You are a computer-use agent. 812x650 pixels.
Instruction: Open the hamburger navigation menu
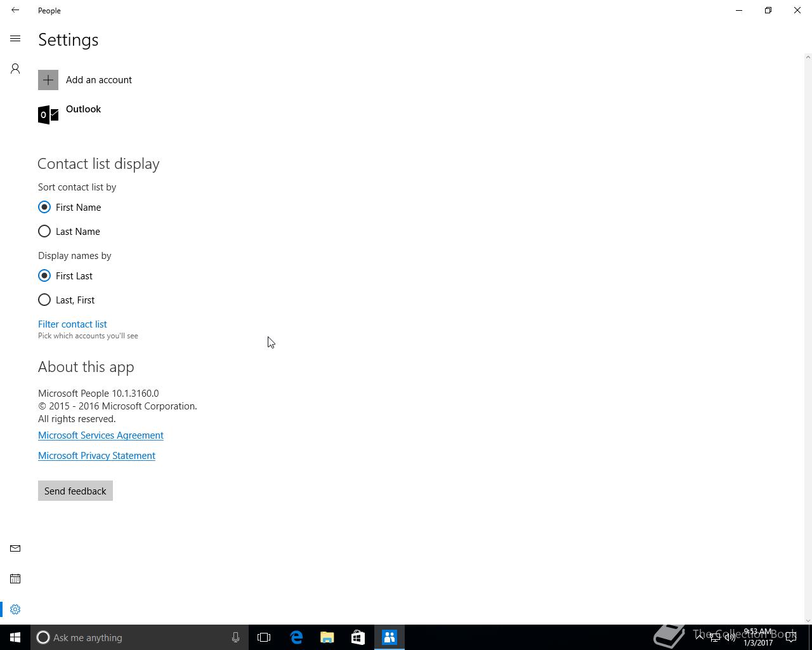[x=15, y=39]
